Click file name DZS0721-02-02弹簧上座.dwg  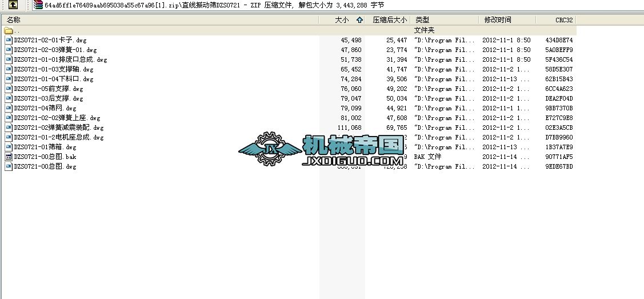point(57,118)
